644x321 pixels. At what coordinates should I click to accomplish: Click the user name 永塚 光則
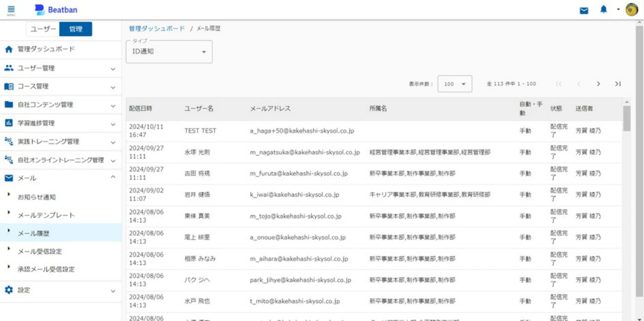197,152
